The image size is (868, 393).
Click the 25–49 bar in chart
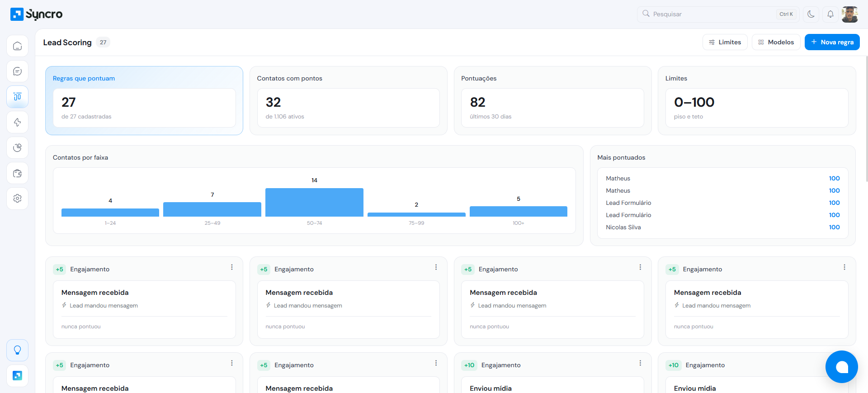click(212, 209)
